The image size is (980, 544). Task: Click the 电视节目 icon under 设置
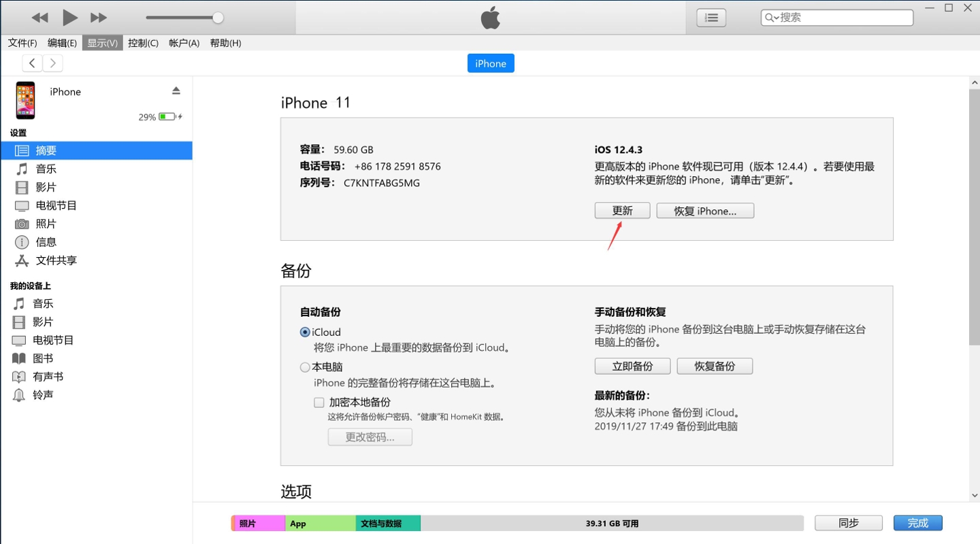pos(22,206)
